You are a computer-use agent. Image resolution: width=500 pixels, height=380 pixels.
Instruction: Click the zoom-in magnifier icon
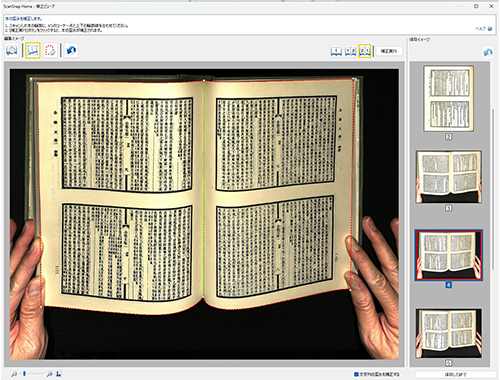click(x=49, y=374)
